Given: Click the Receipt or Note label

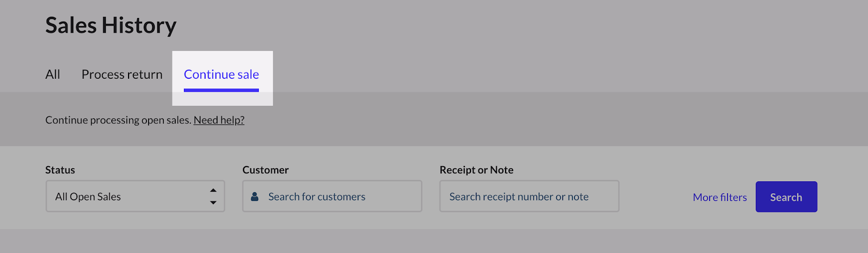Looking at the screenshot, I should 476,170.
